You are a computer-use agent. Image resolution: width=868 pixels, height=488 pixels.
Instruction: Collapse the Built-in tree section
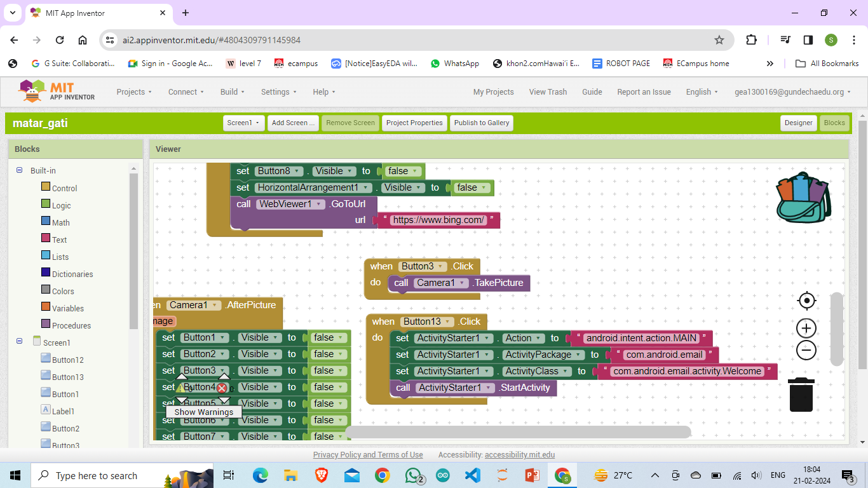[19, 170]
